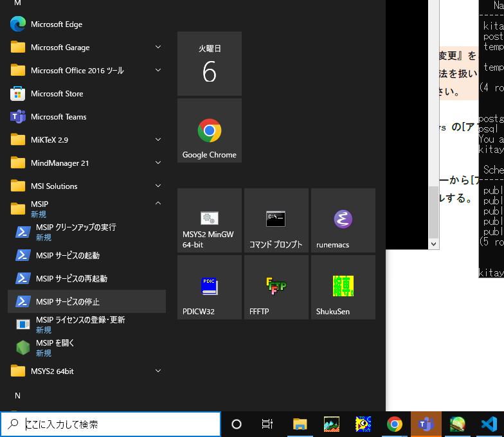Open File Explorer from the taskbar
This screenshot has width=504, height=437.
pyautogui.click(x=300, y=424)
